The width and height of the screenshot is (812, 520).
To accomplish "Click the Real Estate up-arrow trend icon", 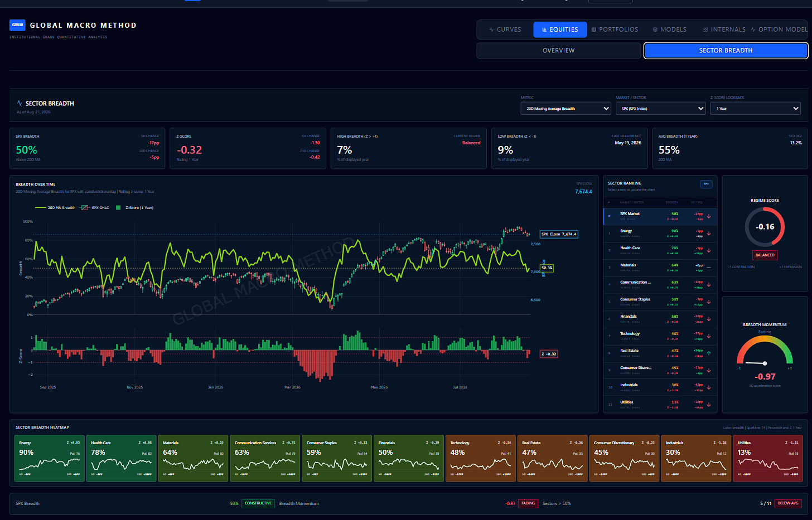I will point(709,353).
